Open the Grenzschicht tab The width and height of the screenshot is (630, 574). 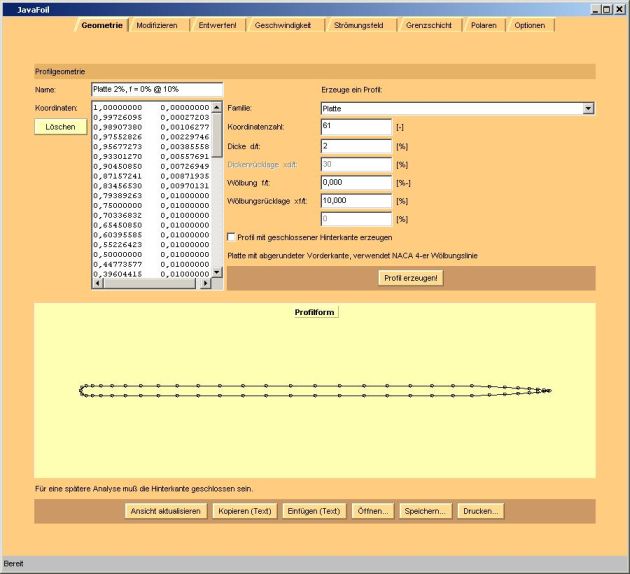[433, 25]
